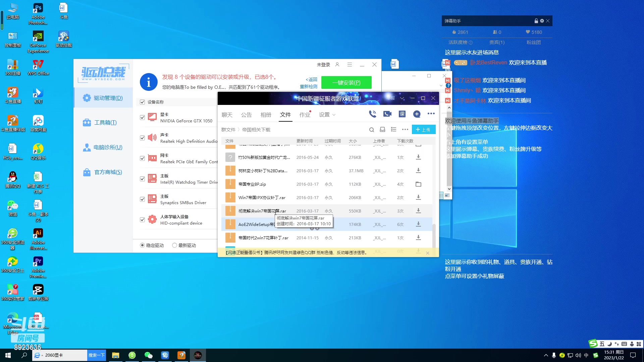This screenshot has height=362, width=644.
Task: Search group files with the magnifier icon
Action: point(371,129)
